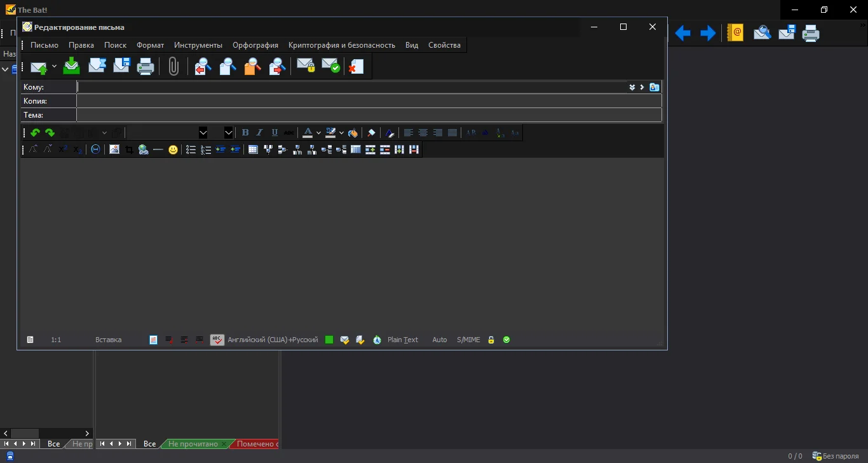Open the Криптография и безопасность menu

click(x=342, y=45)
